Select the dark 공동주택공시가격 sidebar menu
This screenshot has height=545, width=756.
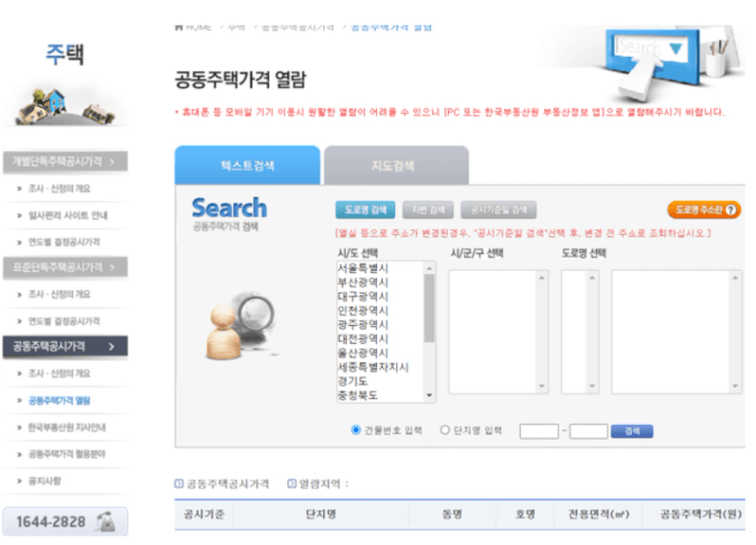click(65, 347)
